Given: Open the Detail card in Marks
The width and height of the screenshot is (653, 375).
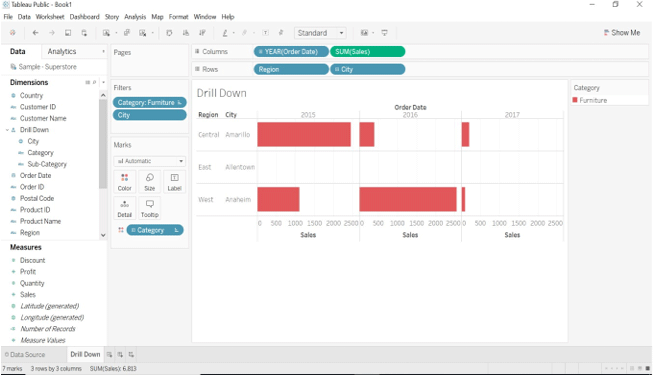Looking at the screenshot, I should [x=125, y=208].
